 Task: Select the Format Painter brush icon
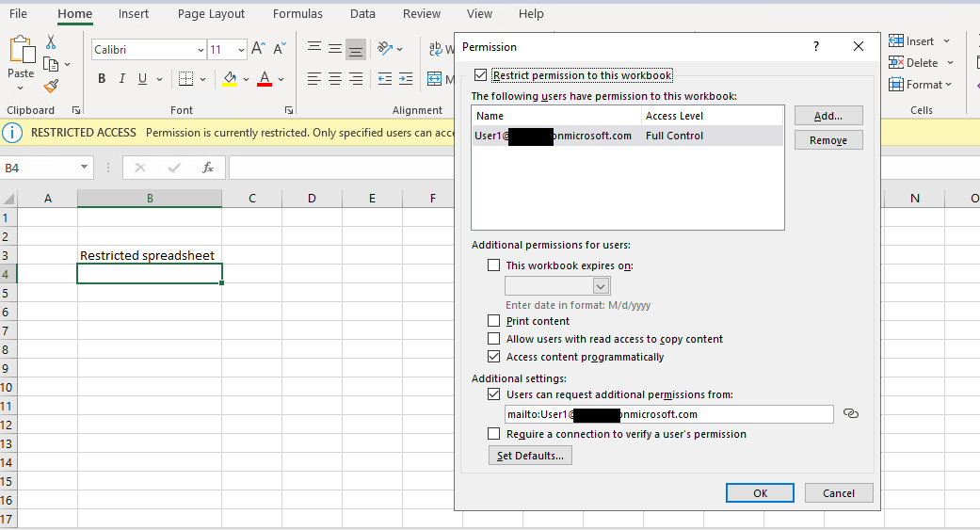coord(51,87)
